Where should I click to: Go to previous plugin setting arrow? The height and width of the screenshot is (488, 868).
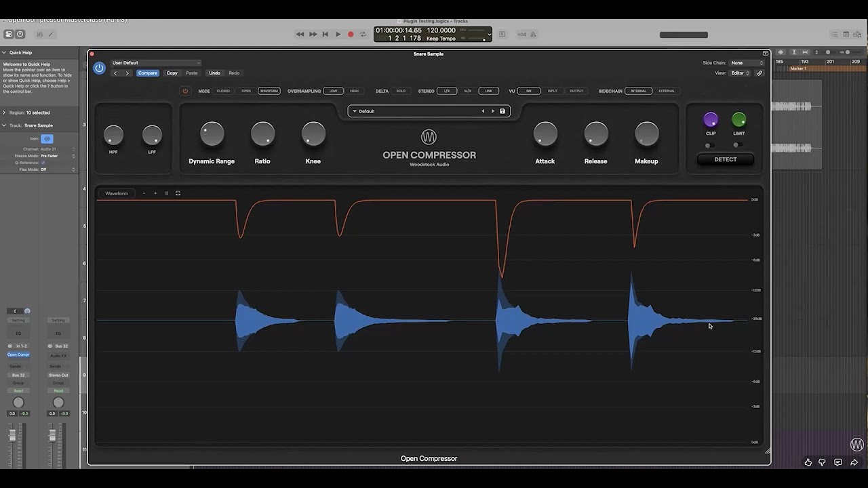tap(115, 73)
